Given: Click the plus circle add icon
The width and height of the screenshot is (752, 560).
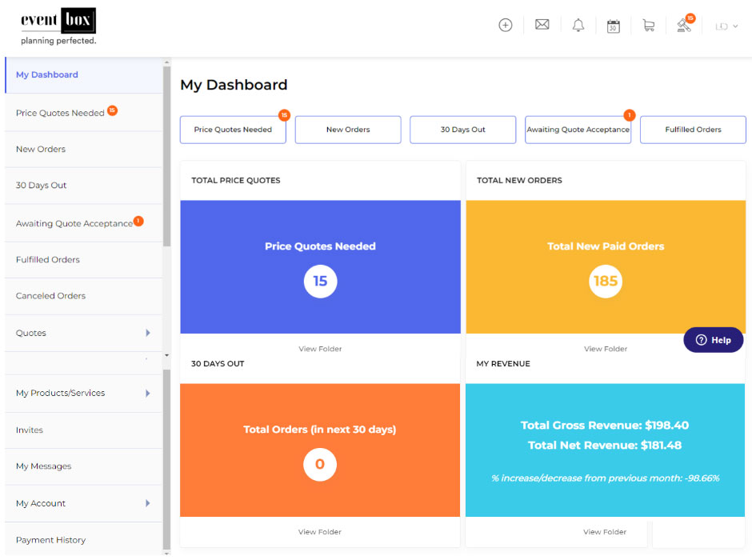Looking at the screenshot, I should coord(505,25).
